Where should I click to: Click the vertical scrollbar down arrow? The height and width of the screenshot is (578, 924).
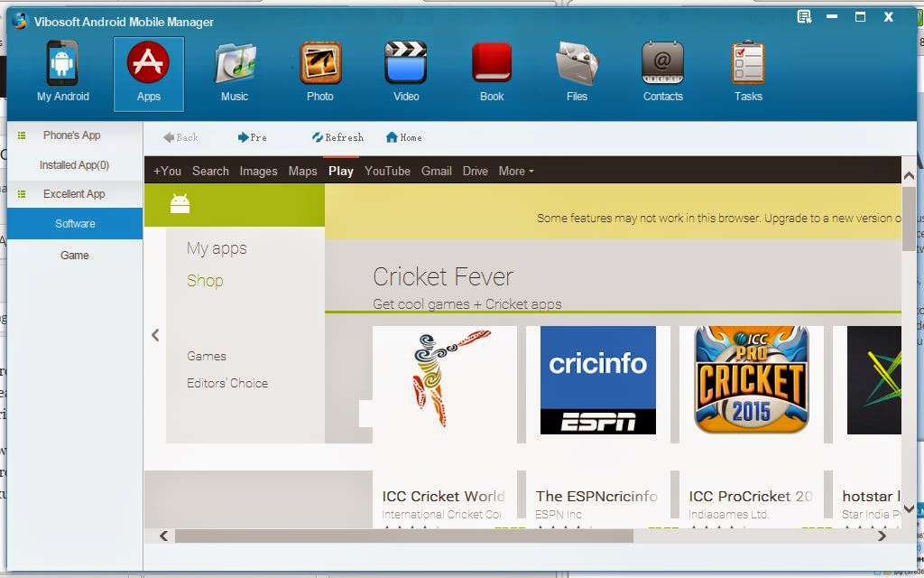pyautogui.click(x=909, y=508)
